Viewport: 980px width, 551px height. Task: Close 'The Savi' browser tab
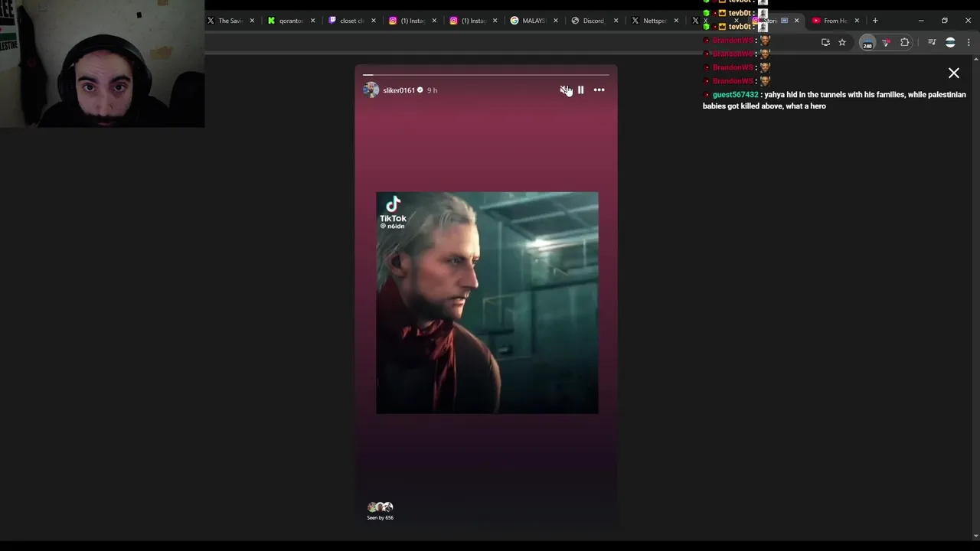[252, 21]
